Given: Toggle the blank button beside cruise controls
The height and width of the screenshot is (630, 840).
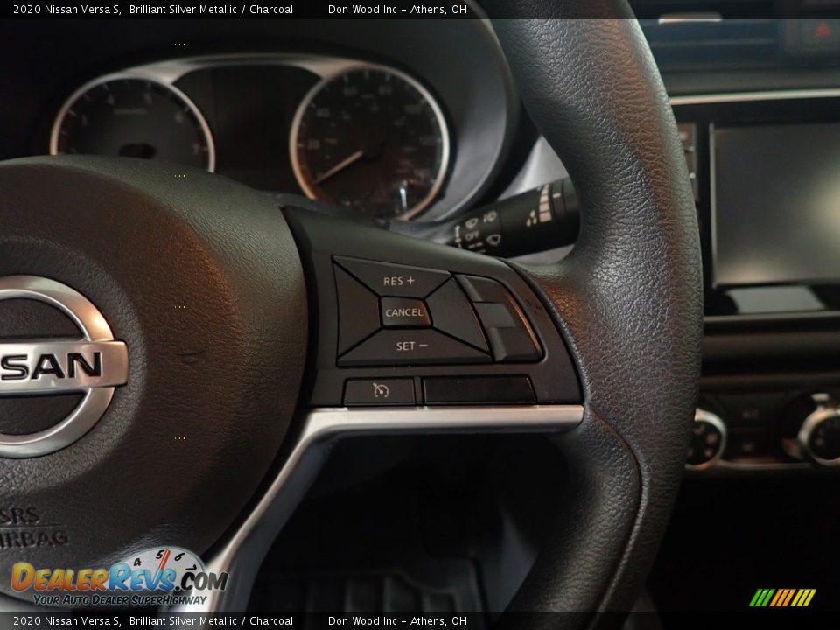Looking at the screenshot, I should click(x=477, y=389).
